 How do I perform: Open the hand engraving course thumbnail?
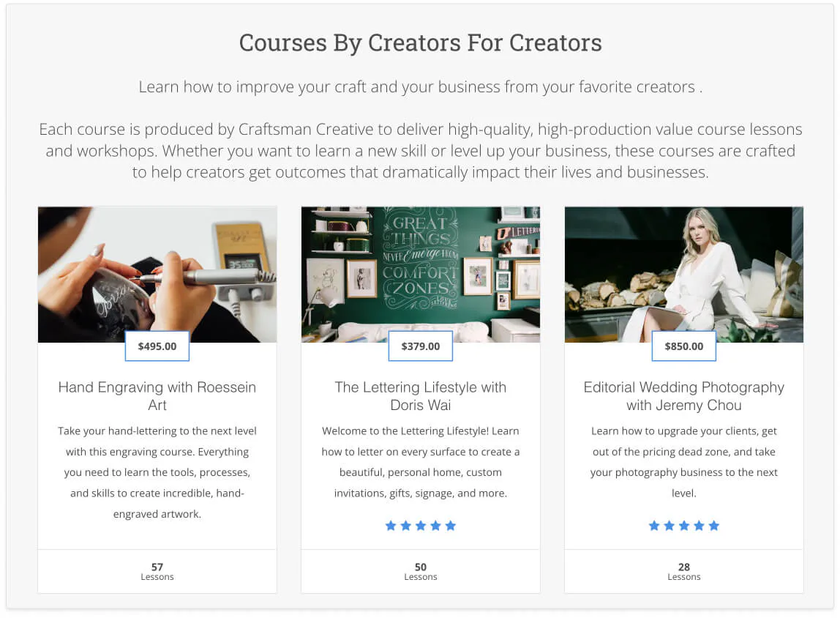[x=157, y=275]
